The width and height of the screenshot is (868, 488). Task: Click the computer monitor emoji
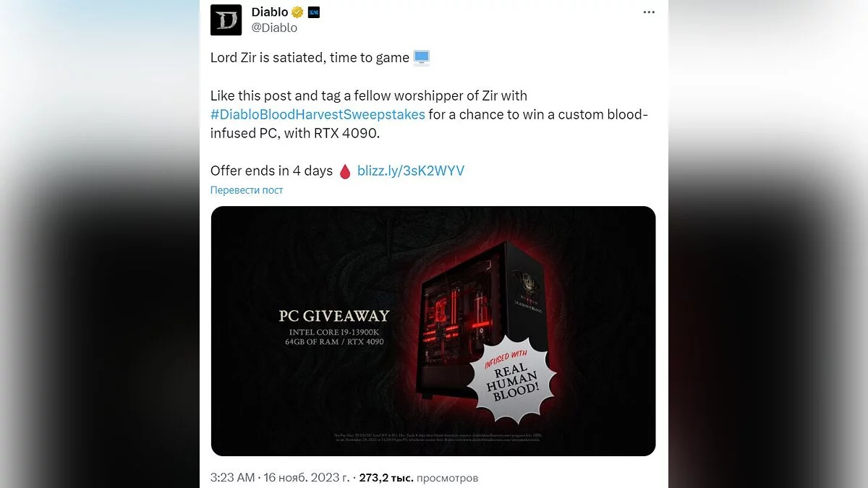[x=422, y=58]
